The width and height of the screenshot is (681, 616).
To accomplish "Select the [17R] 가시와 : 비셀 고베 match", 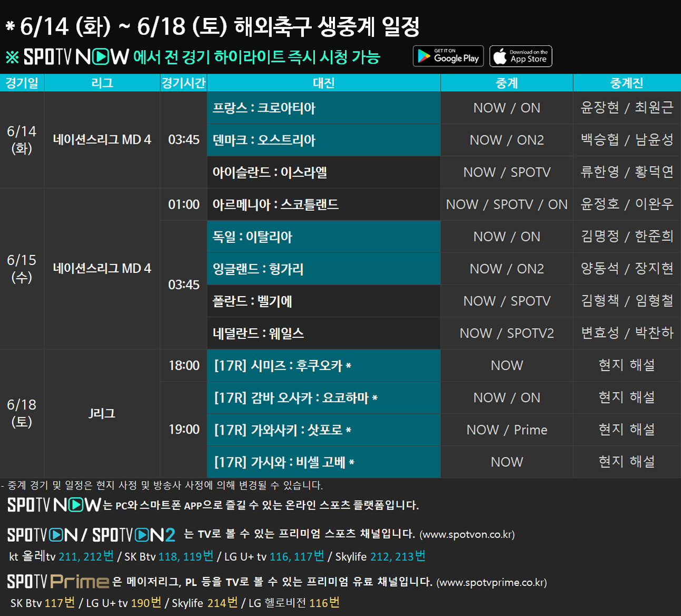I will pyautogui.click(x=324, y=462).
